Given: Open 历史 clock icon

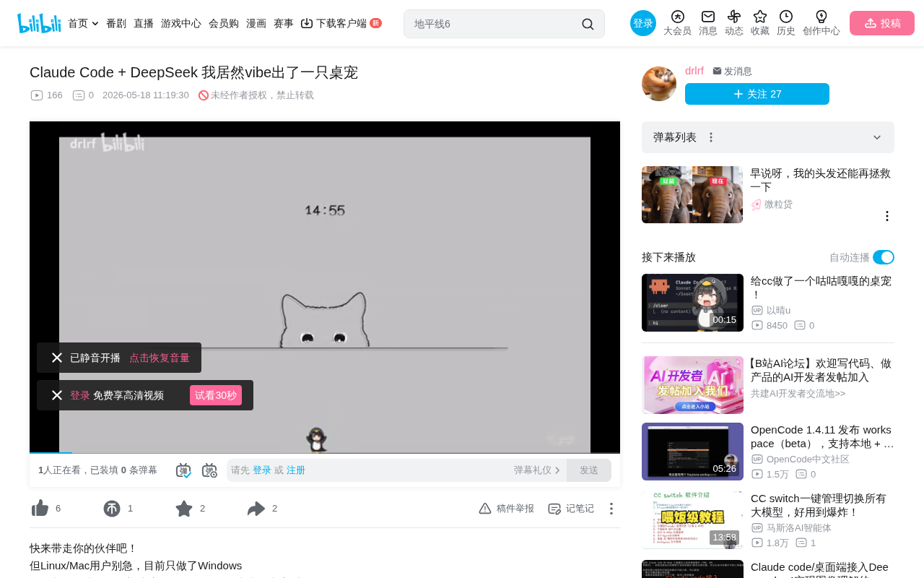Looking at the screenshot, I should [786, 23].
